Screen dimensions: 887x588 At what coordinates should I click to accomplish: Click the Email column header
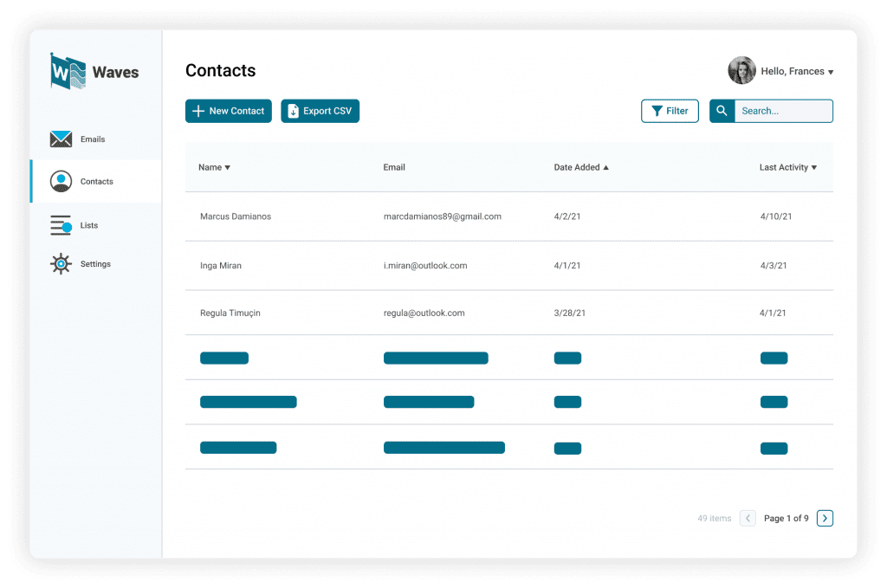coord(394,167)
